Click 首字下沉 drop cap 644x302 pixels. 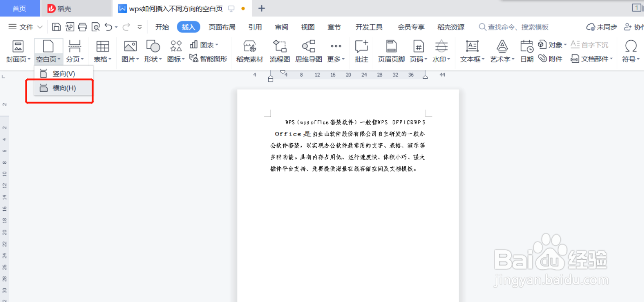click(x=589, y=45)
